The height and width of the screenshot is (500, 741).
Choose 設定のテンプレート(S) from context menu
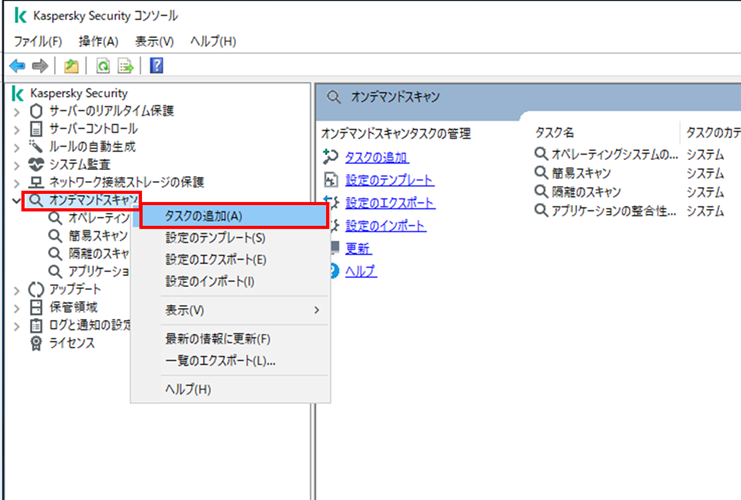[x=231, y=238]
